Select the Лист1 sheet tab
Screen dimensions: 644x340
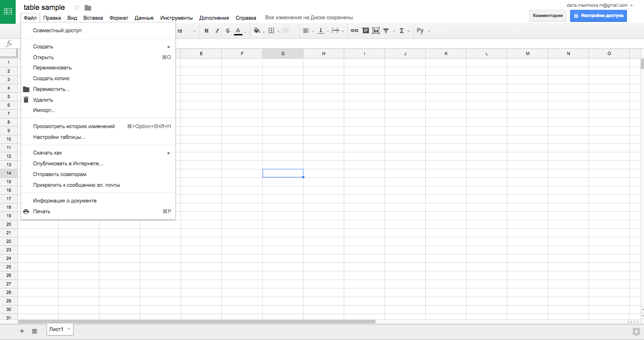pos(60,329)
